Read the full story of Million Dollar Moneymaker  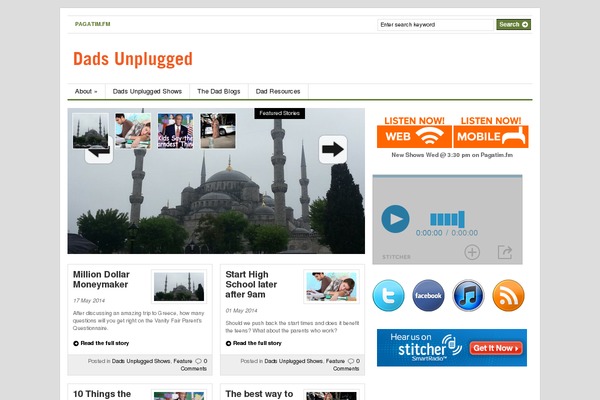(x=101, y=343)
